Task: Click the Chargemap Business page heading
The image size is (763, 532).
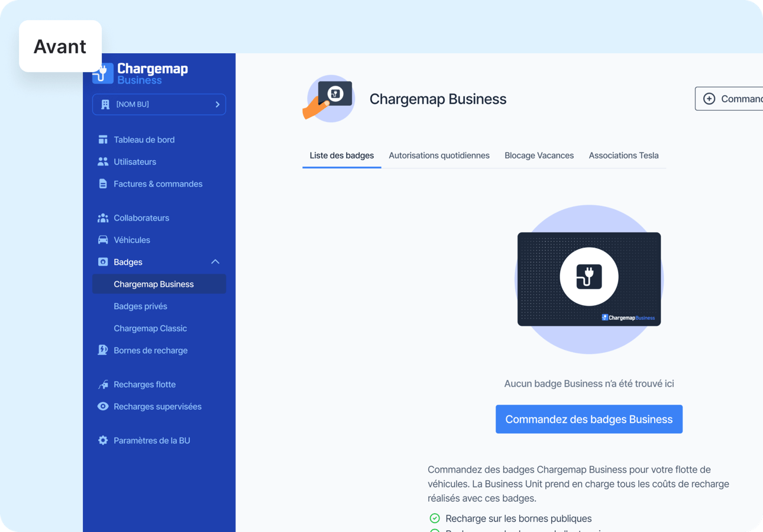Action: point(438,99)
